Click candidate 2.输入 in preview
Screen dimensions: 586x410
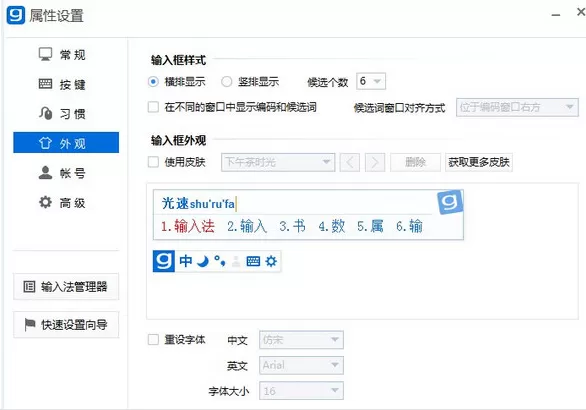tap(247, 226)
